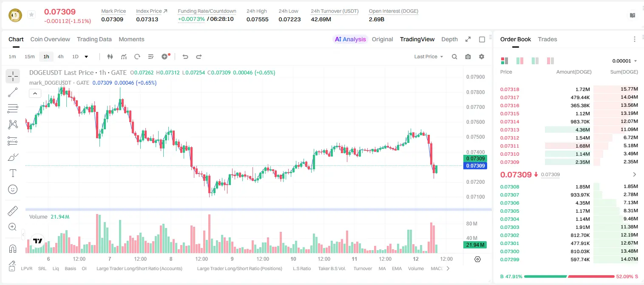Switch to the Coin Overview tab

click(x=50, y=39)
